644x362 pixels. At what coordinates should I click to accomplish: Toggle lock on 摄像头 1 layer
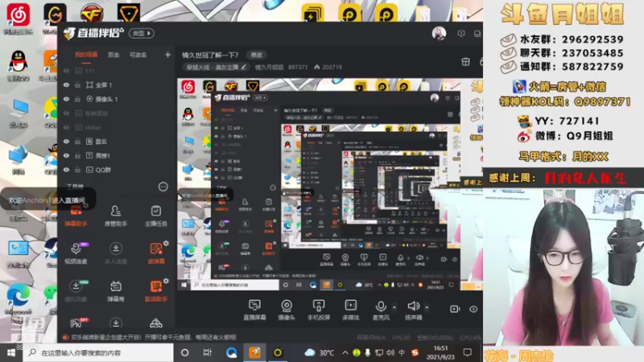[x=77, y=99]
